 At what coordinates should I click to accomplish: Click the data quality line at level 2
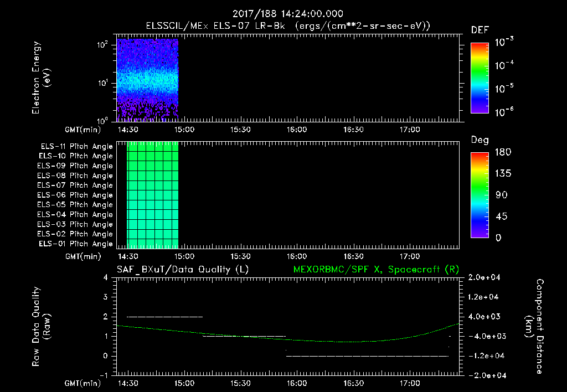click(x=165, y=317)
